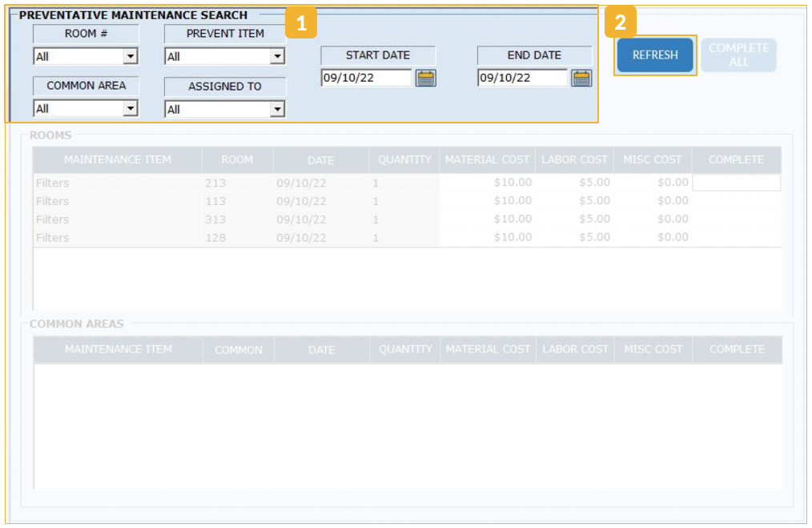Click the Common Areas Quantity column header

(405, 349)
